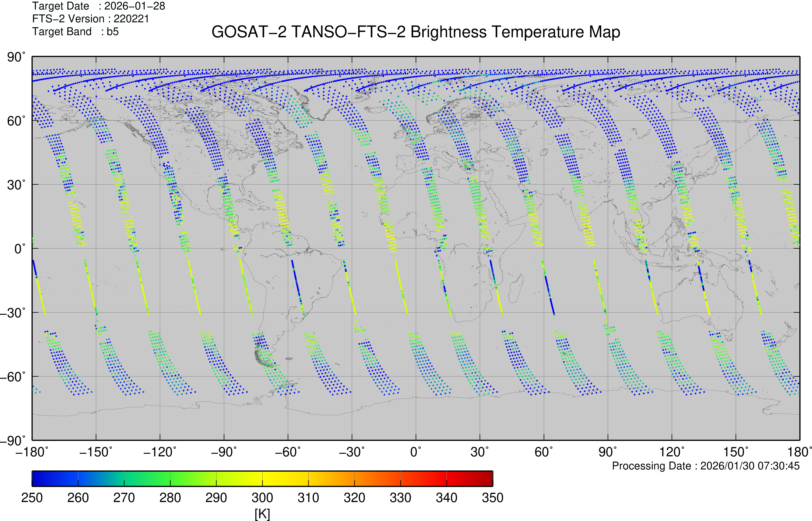
Task: Click the -90° longitude axis label
Action: [x=224, y=452]
